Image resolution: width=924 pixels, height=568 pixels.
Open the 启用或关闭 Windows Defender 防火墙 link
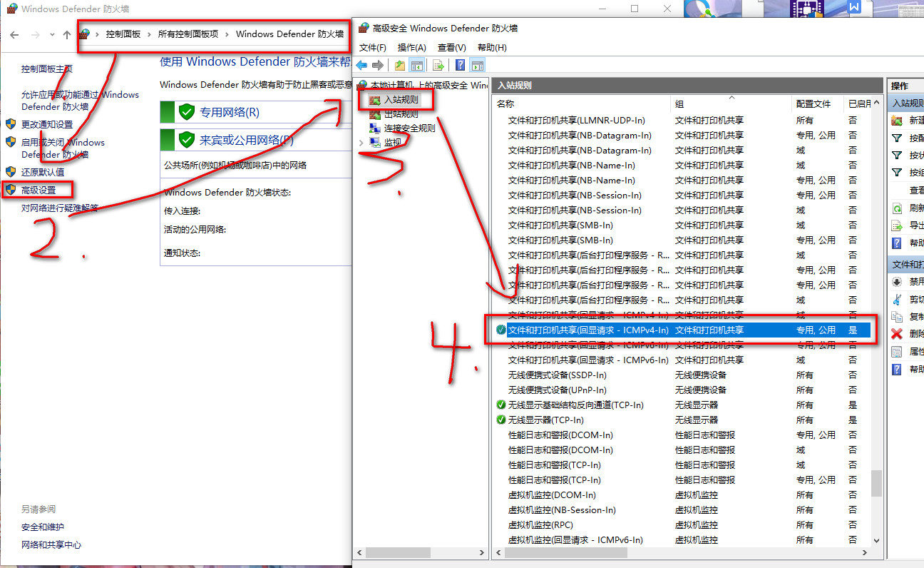click(x=63, y=148)
